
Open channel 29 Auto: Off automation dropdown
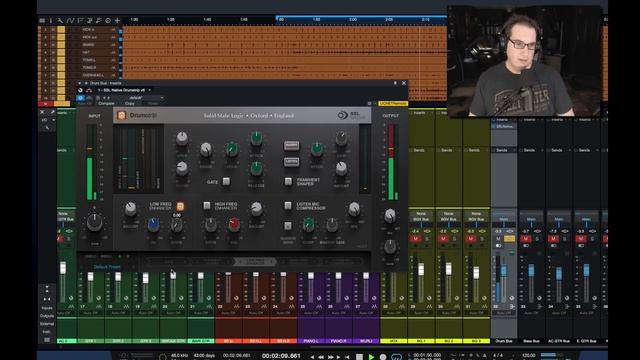click(421, 313)
